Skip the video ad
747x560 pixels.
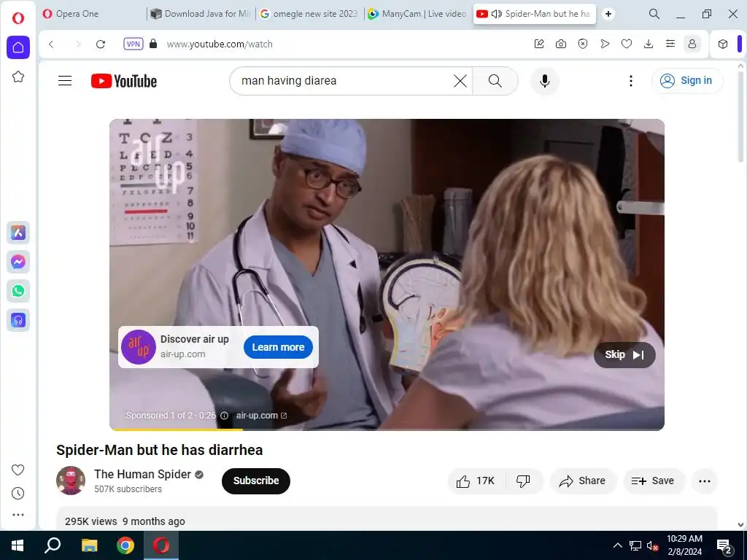[x=624, y=355]
